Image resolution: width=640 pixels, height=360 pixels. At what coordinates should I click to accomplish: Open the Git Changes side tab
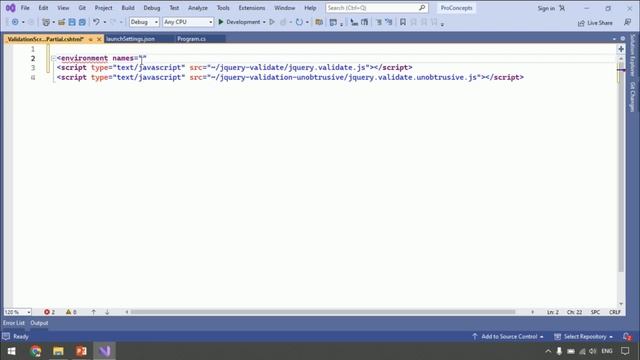[x=633, y=97]
